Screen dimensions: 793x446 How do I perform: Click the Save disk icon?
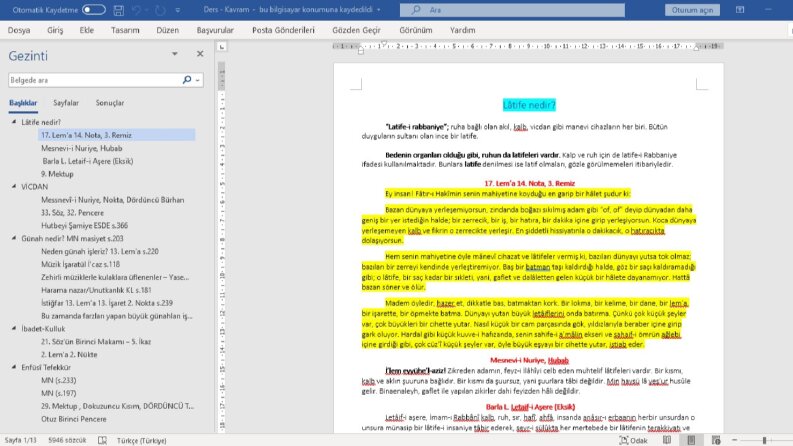click(x=118, y=10)
